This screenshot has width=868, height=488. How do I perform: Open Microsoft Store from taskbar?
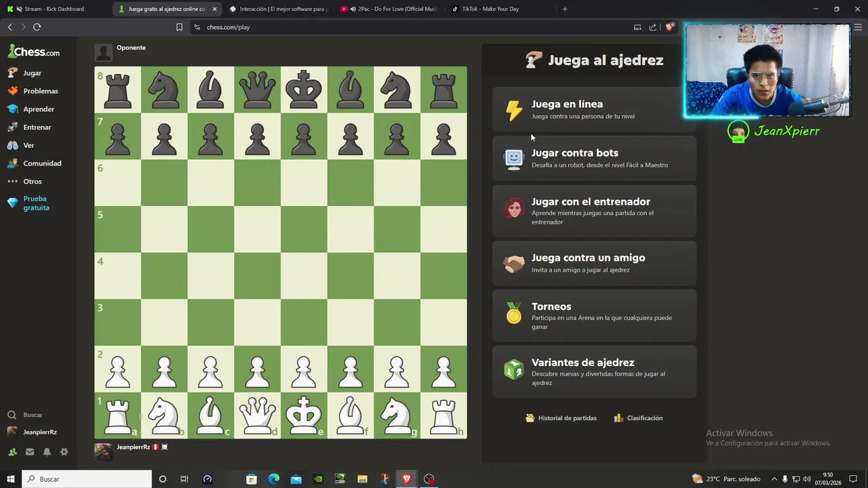tap(252, 479)
